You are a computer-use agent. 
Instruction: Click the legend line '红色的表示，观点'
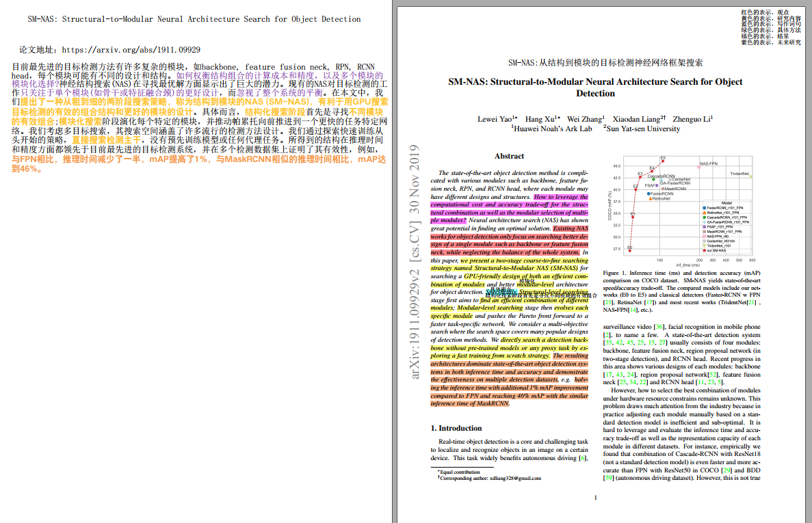pos(765,12)
